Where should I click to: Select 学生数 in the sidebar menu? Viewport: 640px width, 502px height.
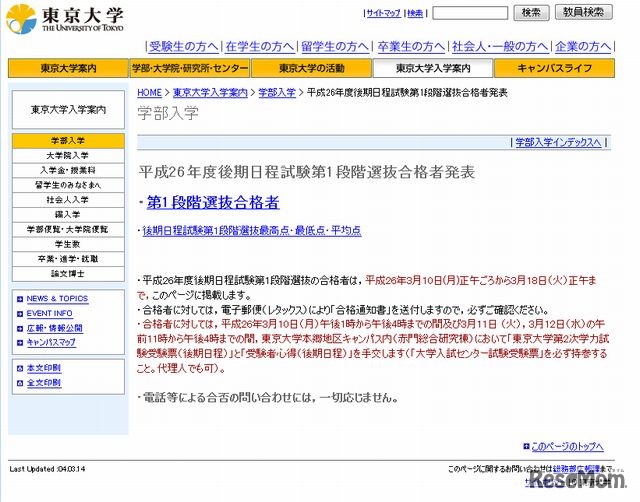coord(68,244)
